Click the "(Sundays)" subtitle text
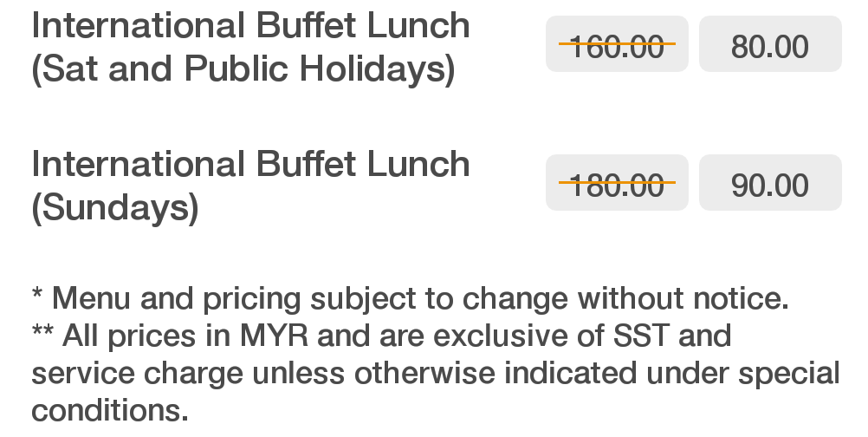 point(115,208)
